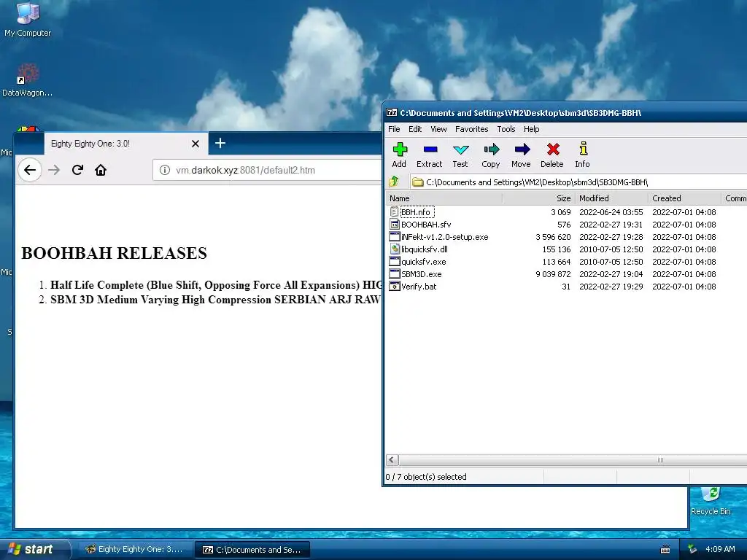Click the Move toolbar icon
Screen dimensions: 747x560
click(521, 155)
